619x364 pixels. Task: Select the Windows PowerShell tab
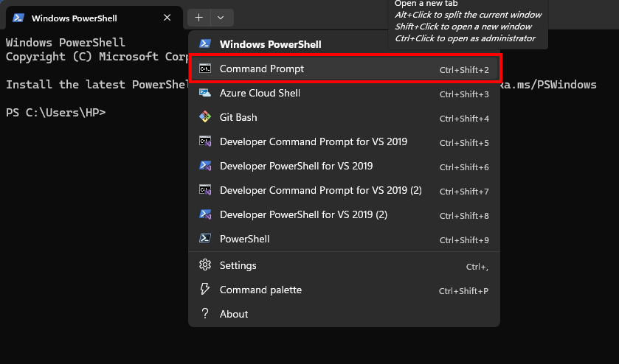[94, 18]
